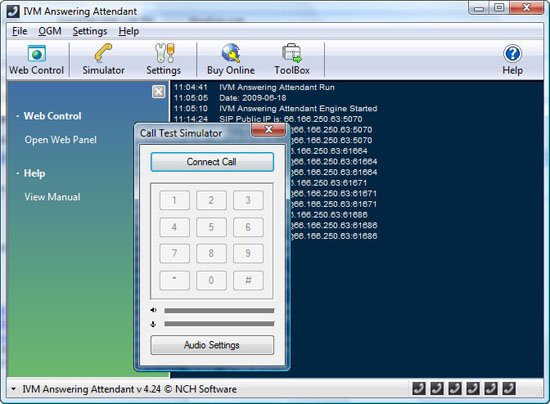Dial the # key on keypad

[248, 280]
